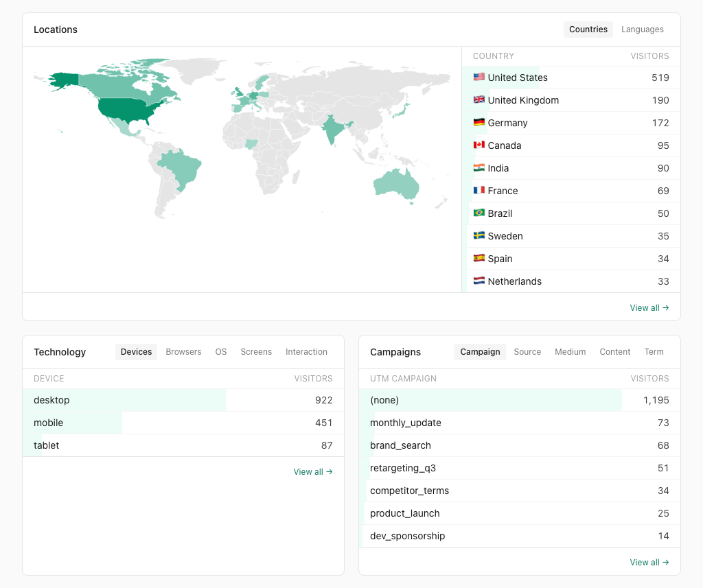Click the India flag icon

coord(479,167)
